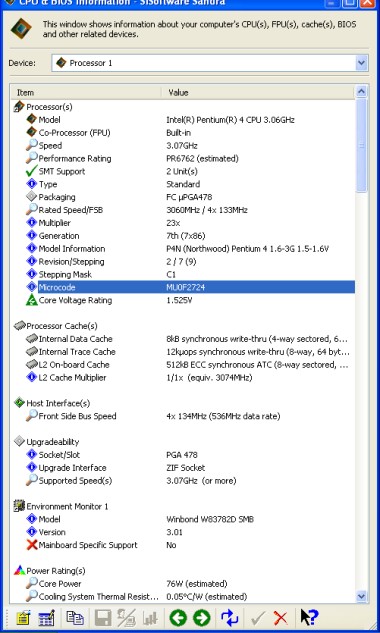Click the value FC µPGA478
The image size is (380, 633).
tap(189, 197)
